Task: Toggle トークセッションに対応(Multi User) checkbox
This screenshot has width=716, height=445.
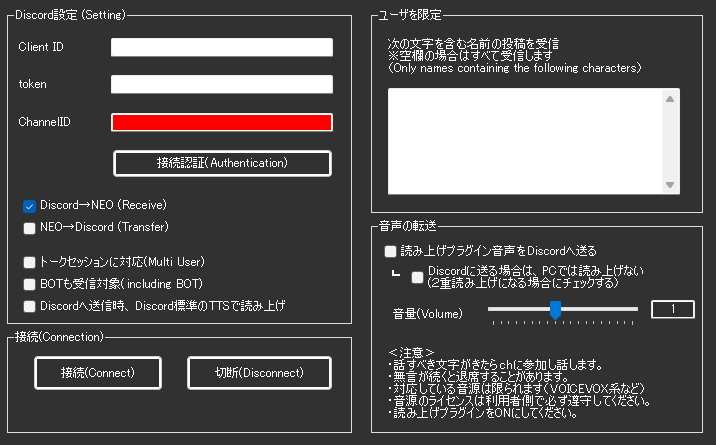Action: point(29,262)
